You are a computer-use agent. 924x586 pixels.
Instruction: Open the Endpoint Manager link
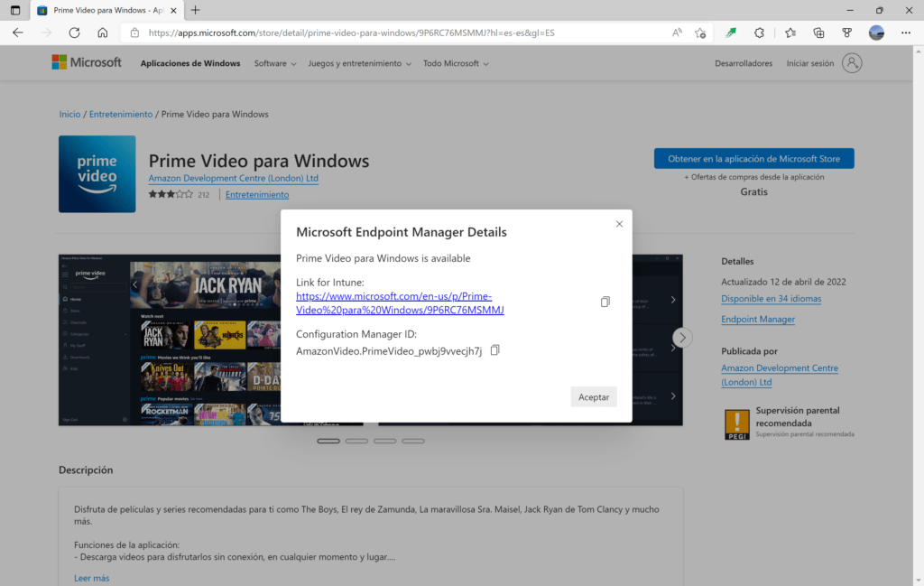[758, 319]
